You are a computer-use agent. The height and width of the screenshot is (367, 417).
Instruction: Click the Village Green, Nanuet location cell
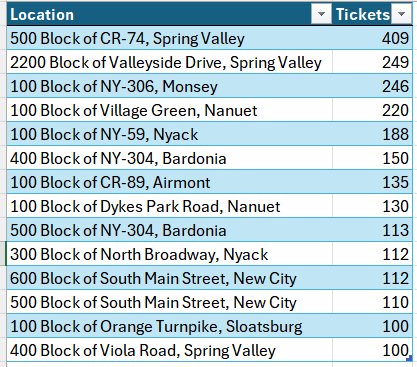click(169, 110)
